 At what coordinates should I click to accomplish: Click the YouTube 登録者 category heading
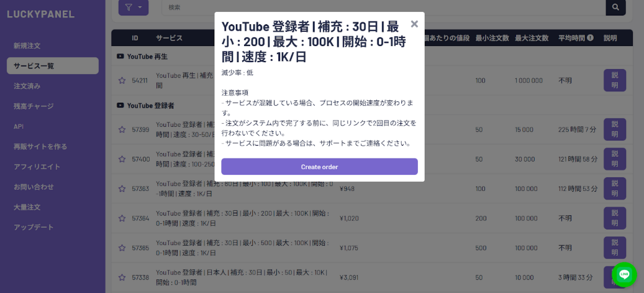pos(151,106)
